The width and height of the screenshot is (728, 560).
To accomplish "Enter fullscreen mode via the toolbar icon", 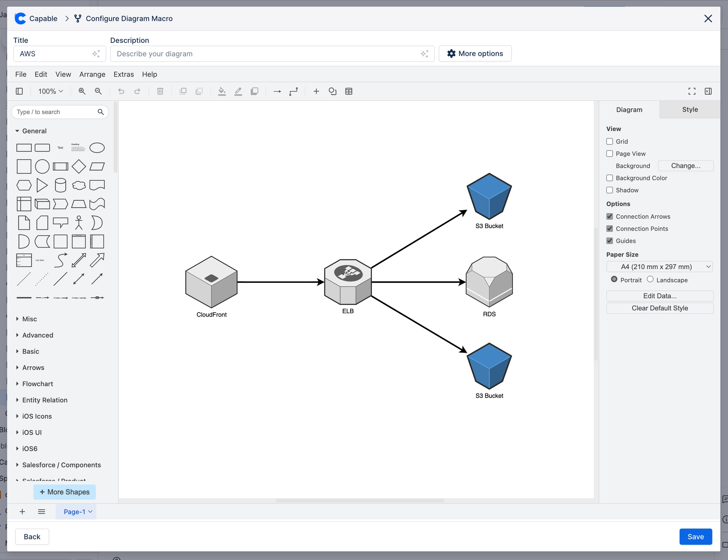I will [x=691, y=91].
